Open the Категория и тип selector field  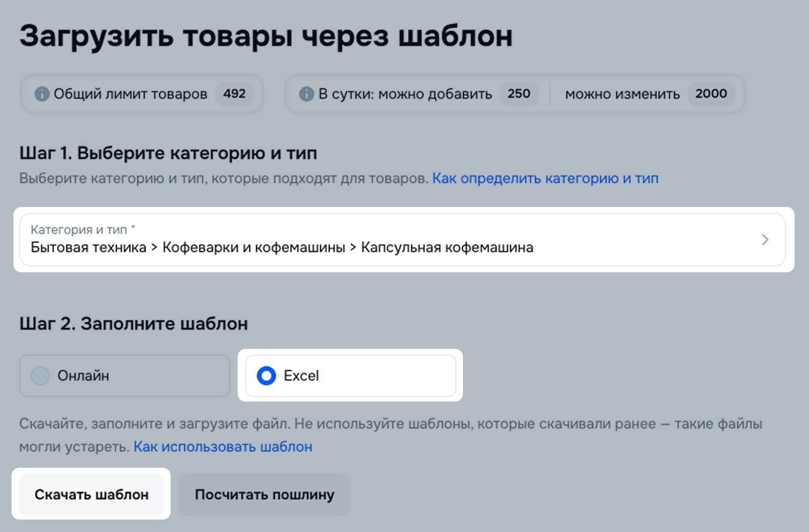402,240
